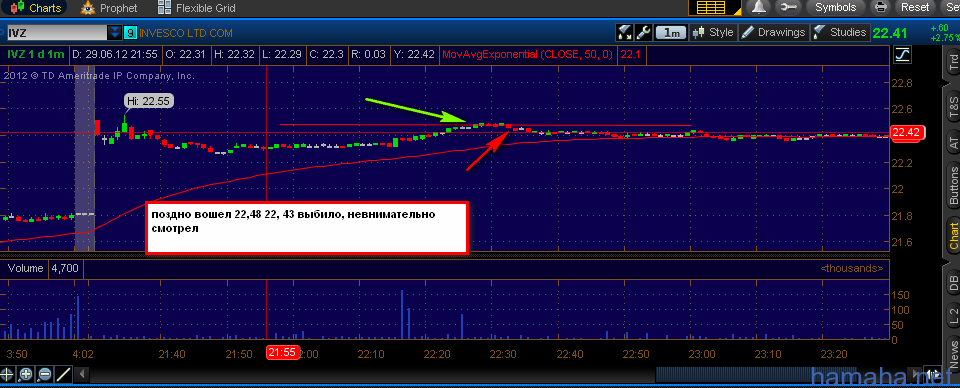Zoom in with the magnifier plus tool
Viewport: 960px width, 388px height.
26,374
